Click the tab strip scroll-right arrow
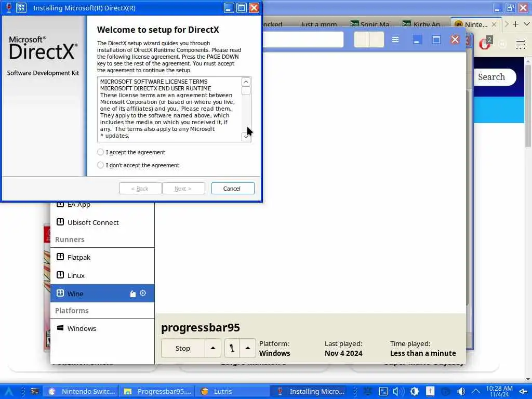The height and width of the screenshot is (399, 532). (x=507, y=24)
